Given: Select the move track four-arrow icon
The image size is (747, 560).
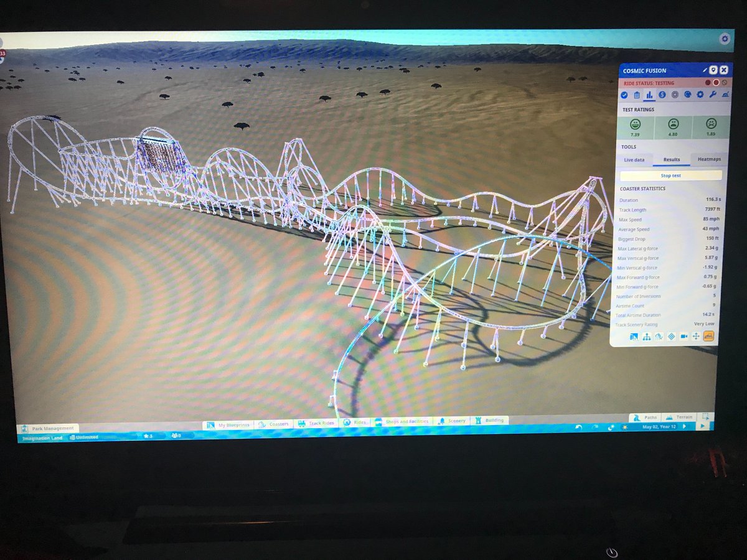Looking at the screenshot, I should click(x=696, y=337).
